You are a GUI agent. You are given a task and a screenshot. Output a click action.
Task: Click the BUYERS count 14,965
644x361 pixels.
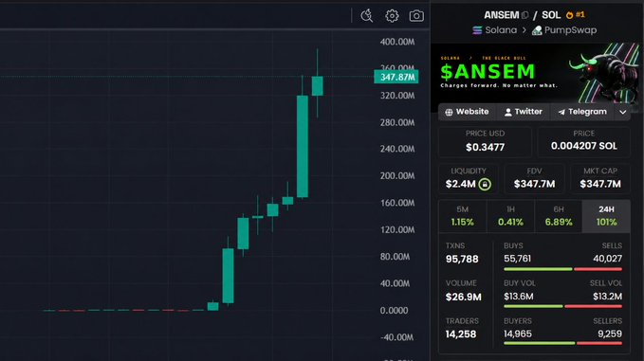click(518, 334)
